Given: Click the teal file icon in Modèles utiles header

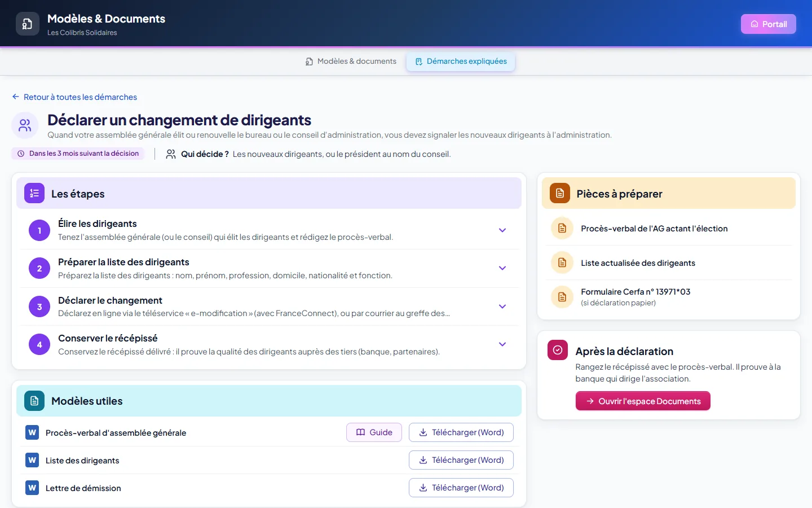Looking at the screenshot, I should point(34,401).
